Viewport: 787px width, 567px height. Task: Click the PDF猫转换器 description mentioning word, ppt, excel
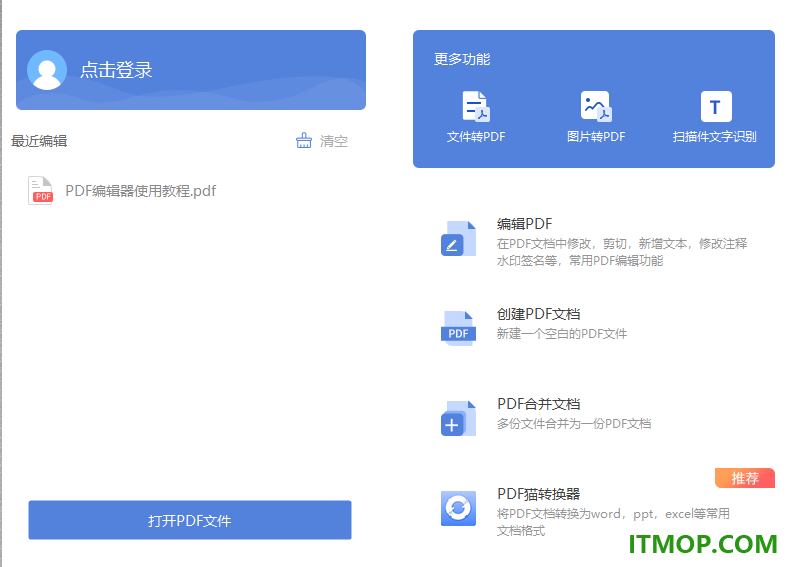[x=613, y=522]
